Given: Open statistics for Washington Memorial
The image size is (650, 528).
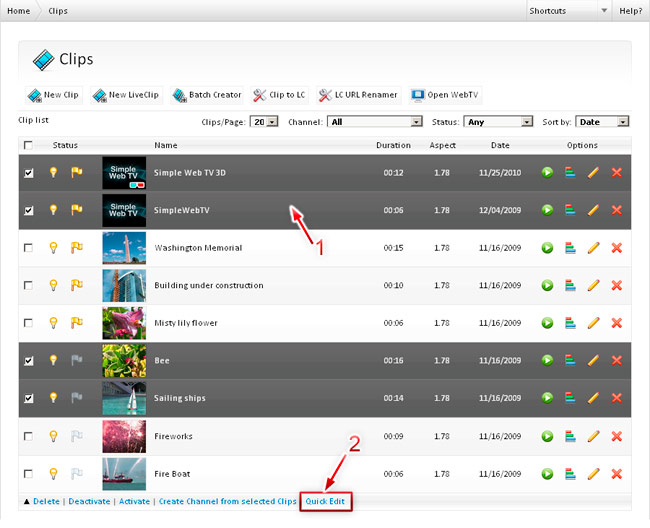Looking at the screenshot, I should coord(570,248).
